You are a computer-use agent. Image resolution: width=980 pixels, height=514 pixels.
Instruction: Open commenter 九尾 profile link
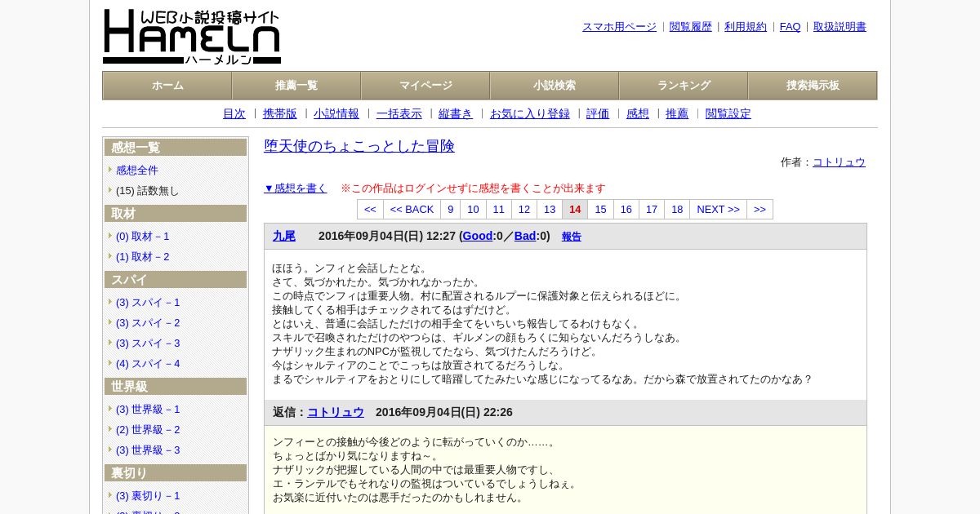pyautogui.click(x=284, y=236)
